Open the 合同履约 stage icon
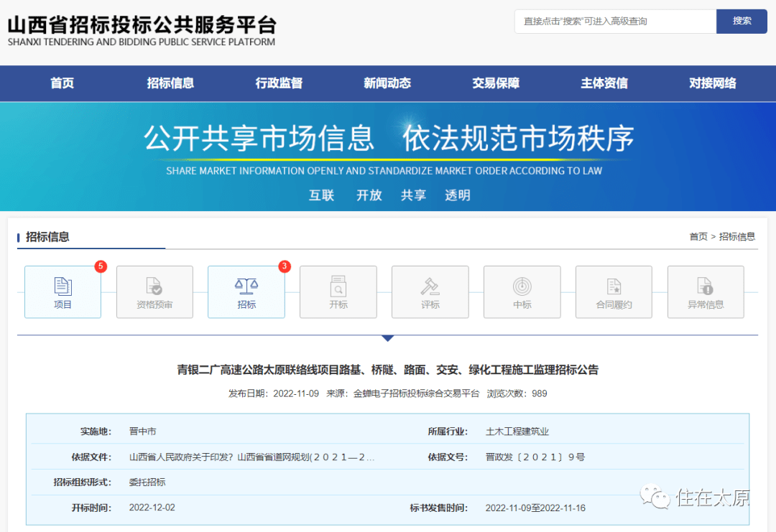Screen dimensions: 776x532 point(614,291)
